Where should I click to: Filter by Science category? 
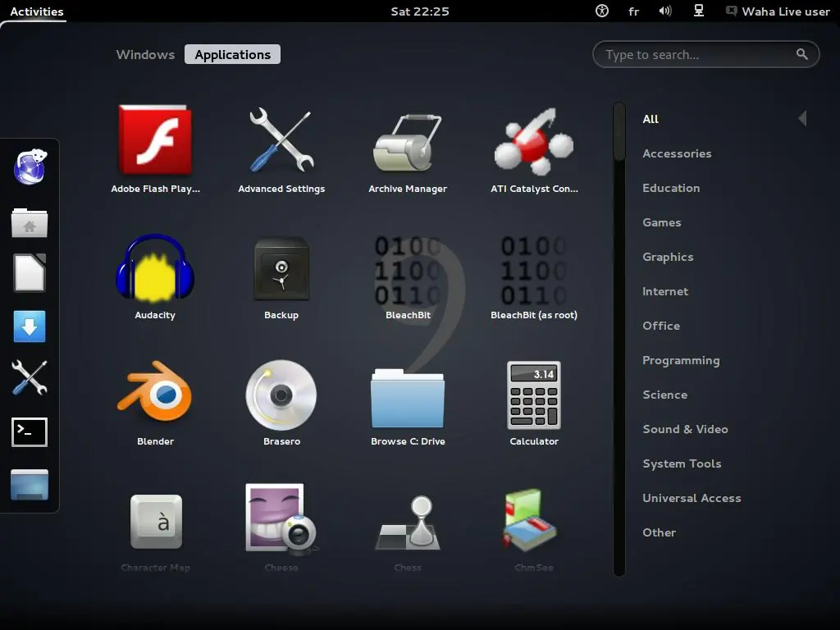664,395
